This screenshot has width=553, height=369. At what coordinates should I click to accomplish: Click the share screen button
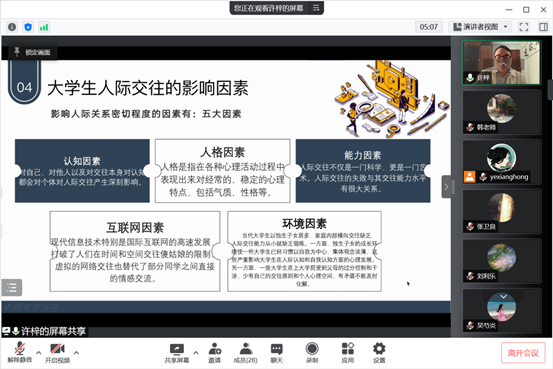pos(177,353)
